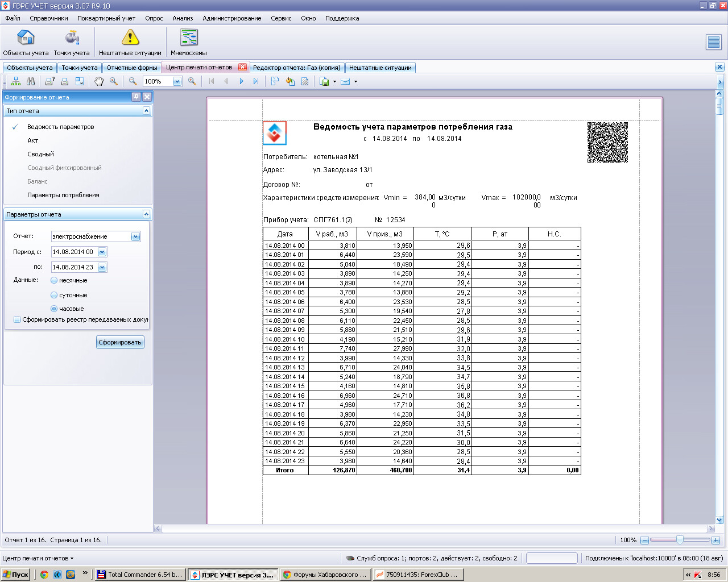Close the Формирование отчета panel
Screen dimensions: 728x582
[147, 97]
